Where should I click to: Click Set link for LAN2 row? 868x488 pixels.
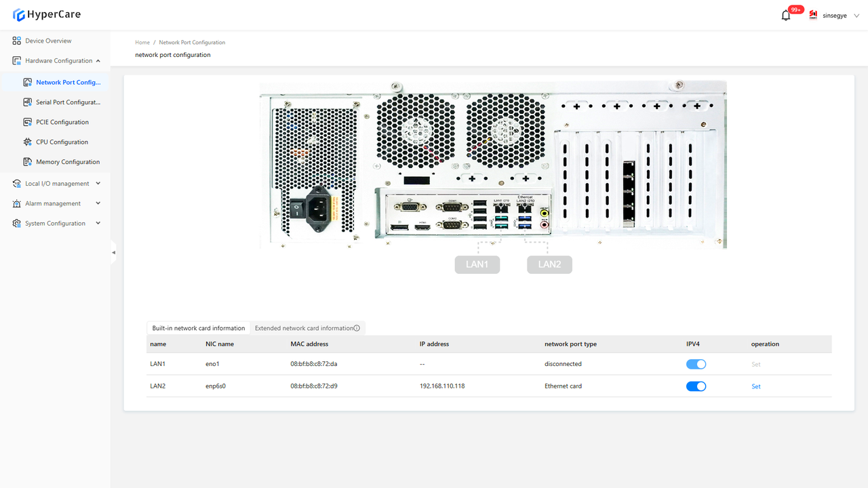(x=755, y=386)
